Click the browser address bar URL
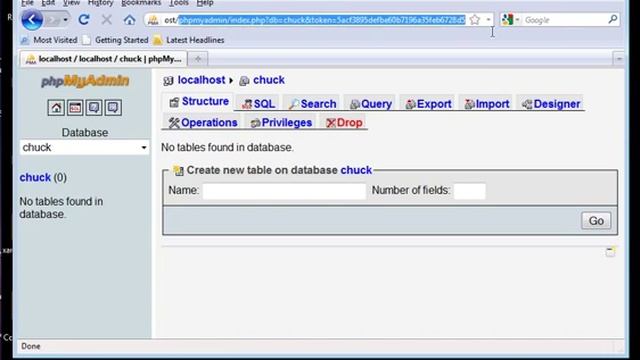 314,20
